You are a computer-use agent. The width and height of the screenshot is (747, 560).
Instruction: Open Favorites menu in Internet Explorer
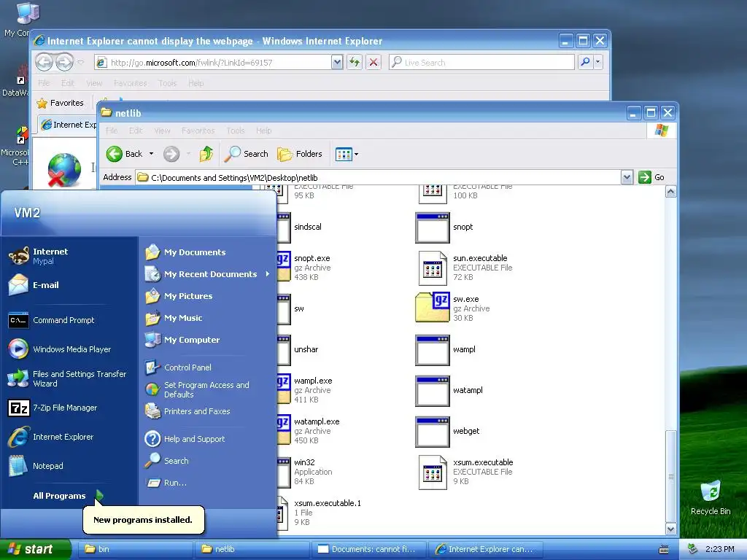[x=130, y=83]
